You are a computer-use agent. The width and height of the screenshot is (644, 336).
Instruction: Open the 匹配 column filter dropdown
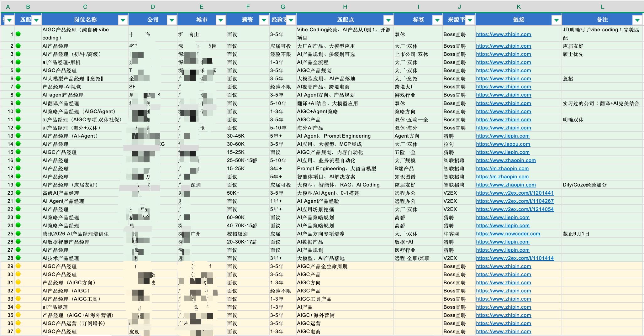[36, 20]
